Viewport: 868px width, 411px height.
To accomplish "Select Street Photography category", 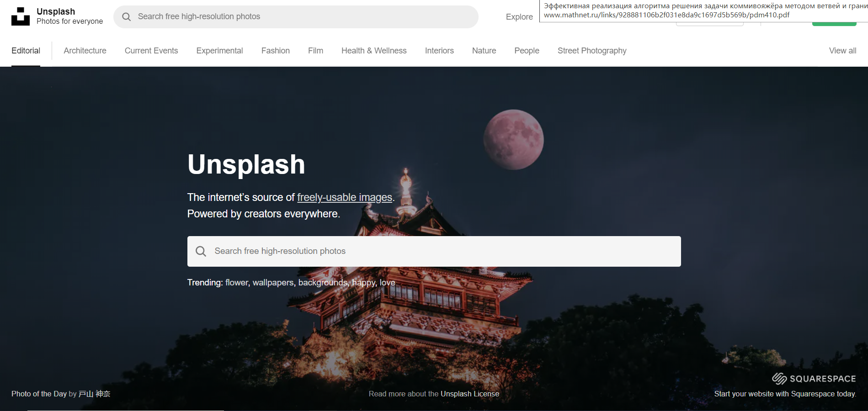I will coord(592,51).
